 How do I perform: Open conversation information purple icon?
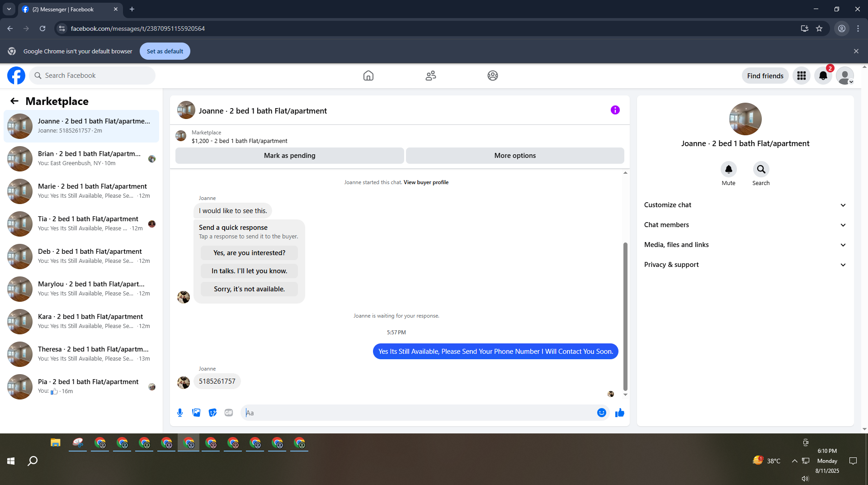615,110
